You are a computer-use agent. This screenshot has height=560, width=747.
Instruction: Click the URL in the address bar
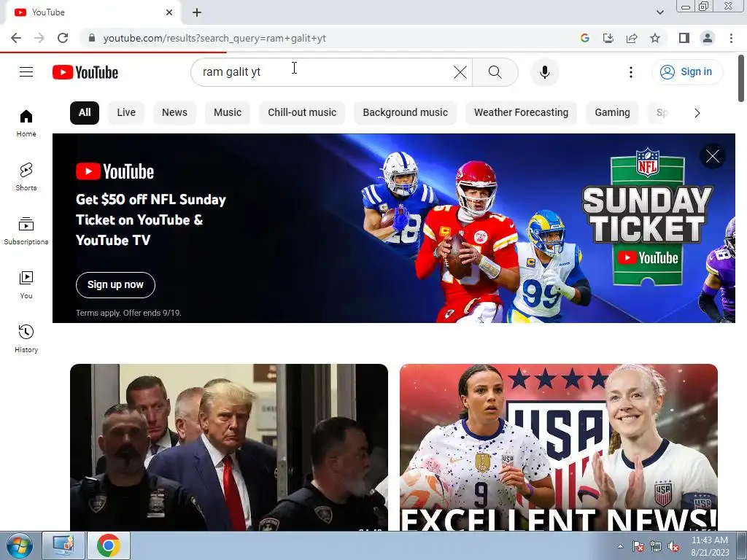(214, 38)
